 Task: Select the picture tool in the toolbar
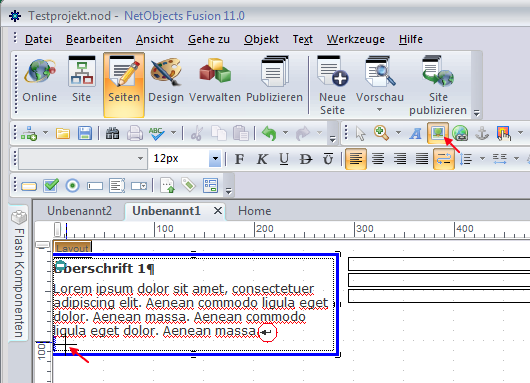(x=438, y=133)
